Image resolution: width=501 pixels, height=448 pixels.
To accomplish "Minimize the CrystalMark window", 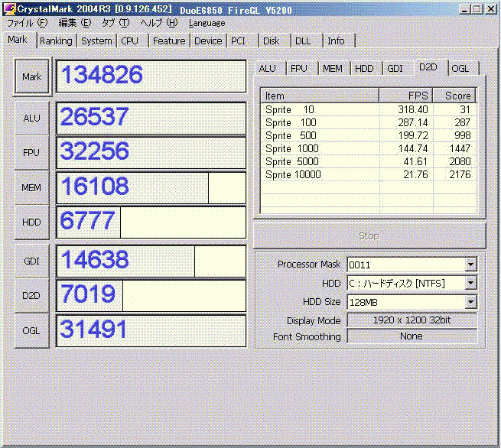I will [464, 9].
